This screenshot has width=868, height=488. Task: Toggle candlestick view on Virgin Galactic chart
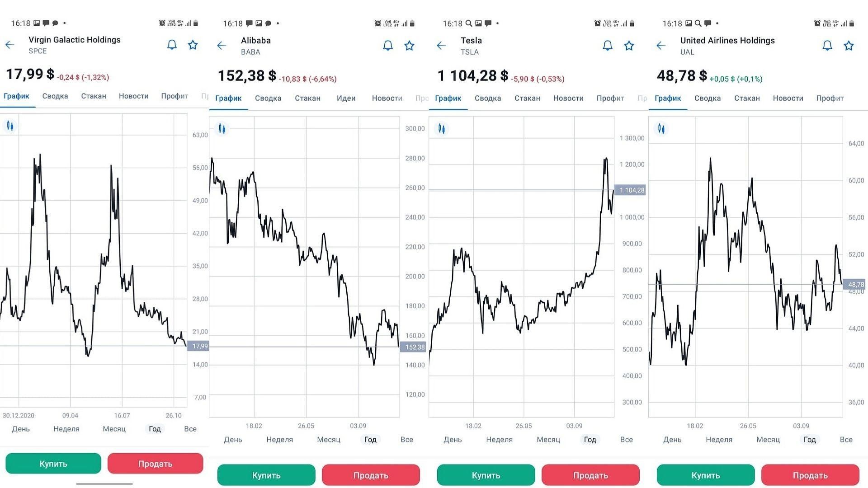[10, 126]
